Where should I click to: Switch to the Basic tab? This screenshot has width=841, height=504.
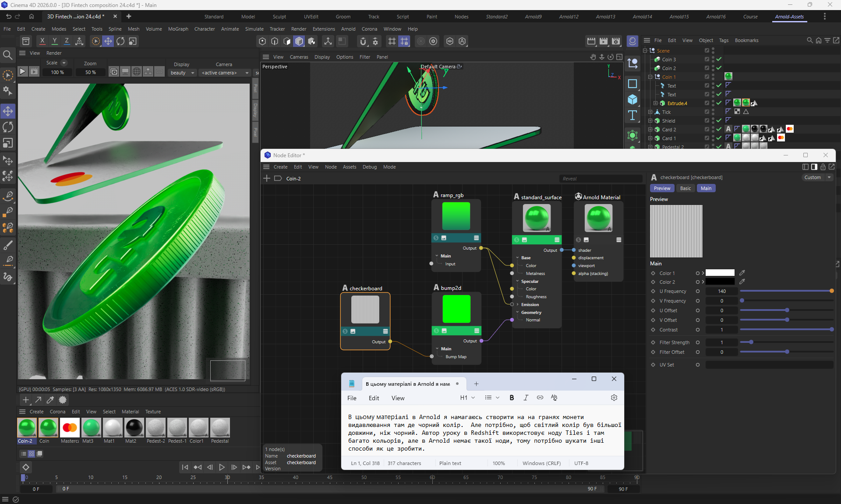[x=686, y=188]
